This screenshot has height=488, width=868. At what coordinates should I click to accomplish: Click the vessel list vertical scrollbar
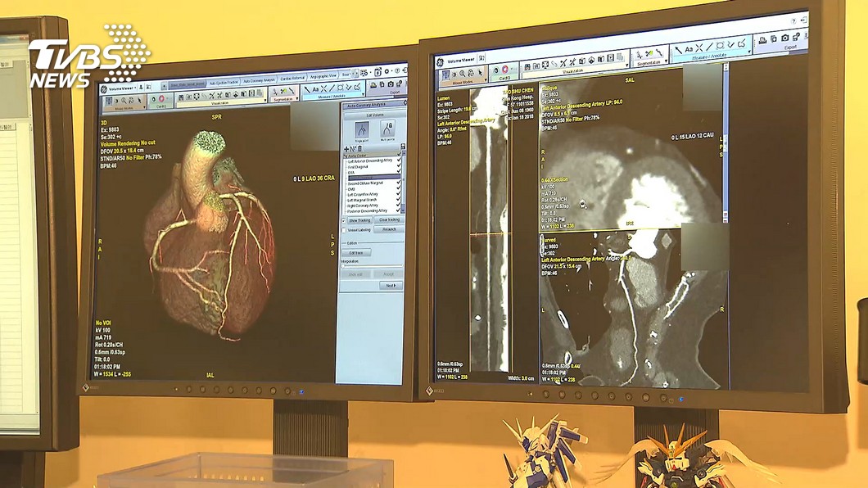click(x=404, y=182)
